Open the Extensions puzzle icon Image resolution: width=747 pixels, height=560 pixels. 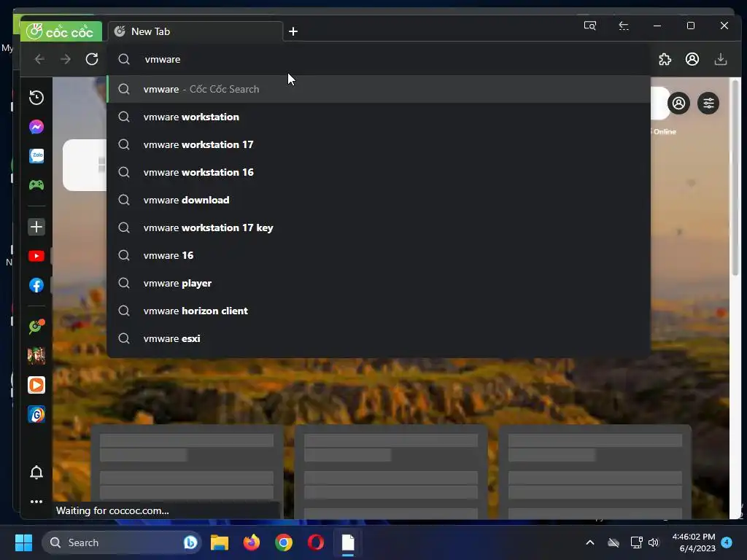click(x=665, y=59)
